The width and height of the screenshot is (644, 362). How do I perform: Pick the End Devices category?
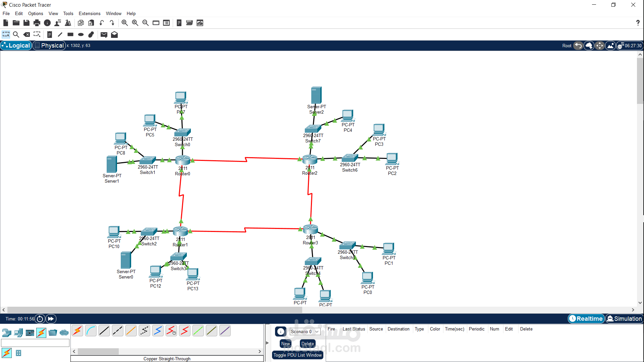18,333
